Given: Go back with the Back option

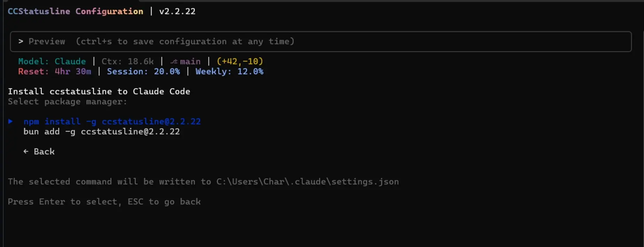Looking at the screenshot, I should (39, 152).
